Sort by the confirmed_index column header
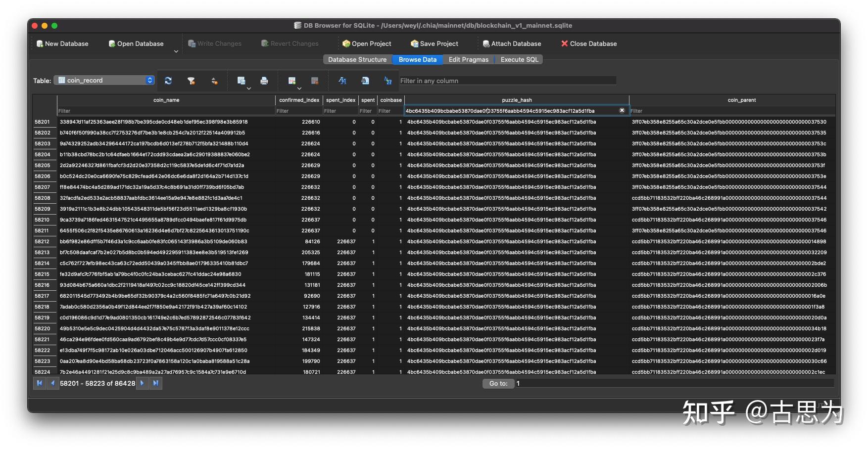Viewport: 868px width, 449px height. pyautogui.click(x=299, y=100)
